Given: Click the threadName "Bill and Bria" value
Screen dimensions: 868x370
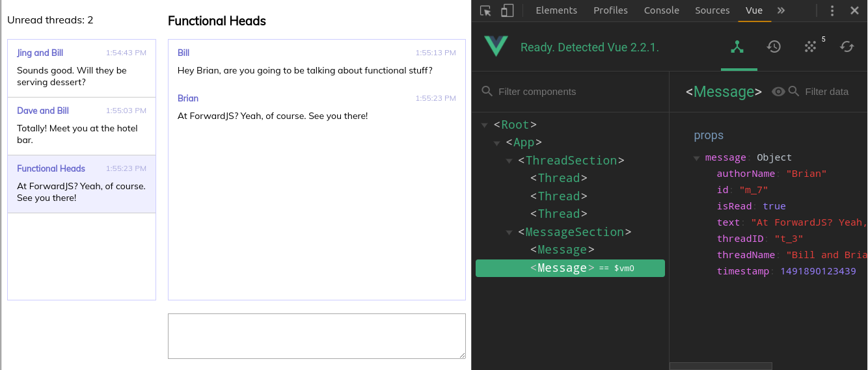Looking at the screenshot, I should 826,255.
